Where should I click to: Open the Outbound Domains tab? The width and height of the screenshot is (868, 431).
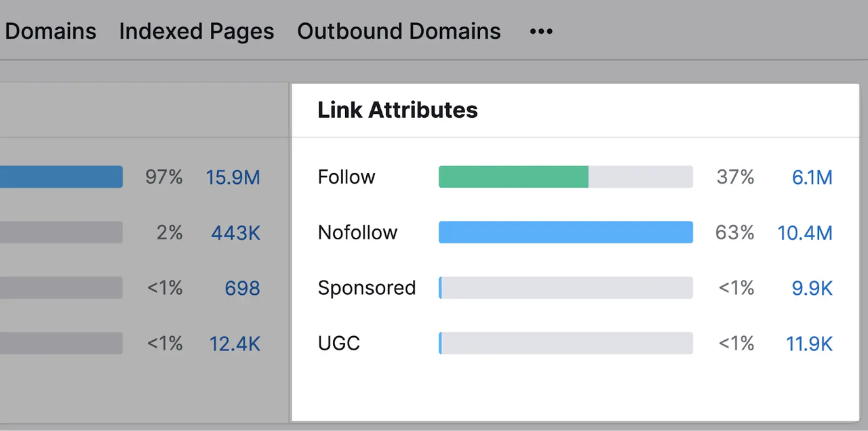pyautogui.click(x=399, y=32)
